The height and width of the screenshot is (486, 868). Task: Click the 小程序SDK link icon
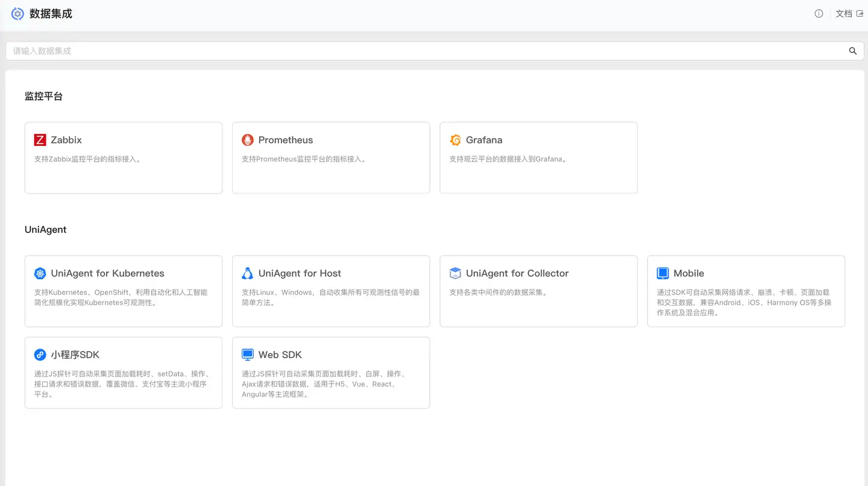[40, 355]
